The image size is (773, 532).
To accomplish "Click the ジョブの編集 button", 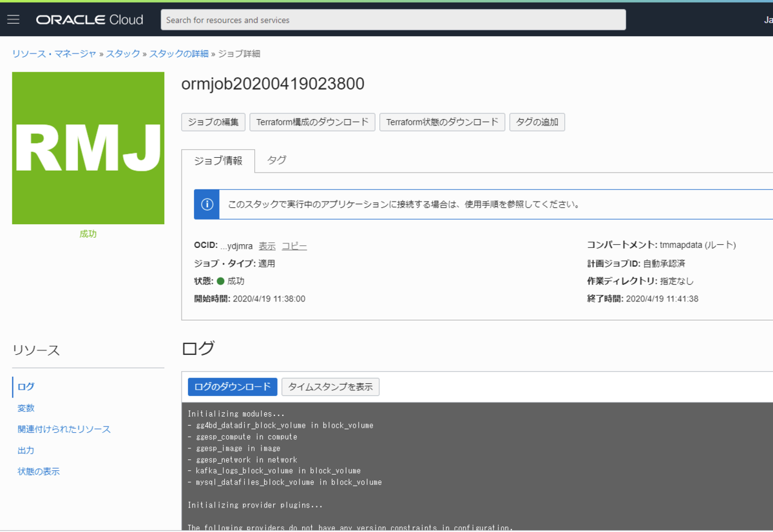I will coord(213,122).
